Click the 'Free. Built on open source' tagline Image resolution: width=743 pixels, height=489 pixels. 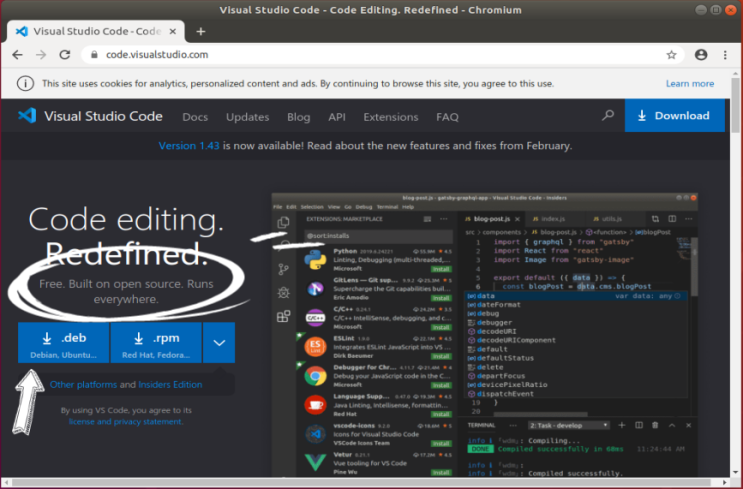(126, 291)
